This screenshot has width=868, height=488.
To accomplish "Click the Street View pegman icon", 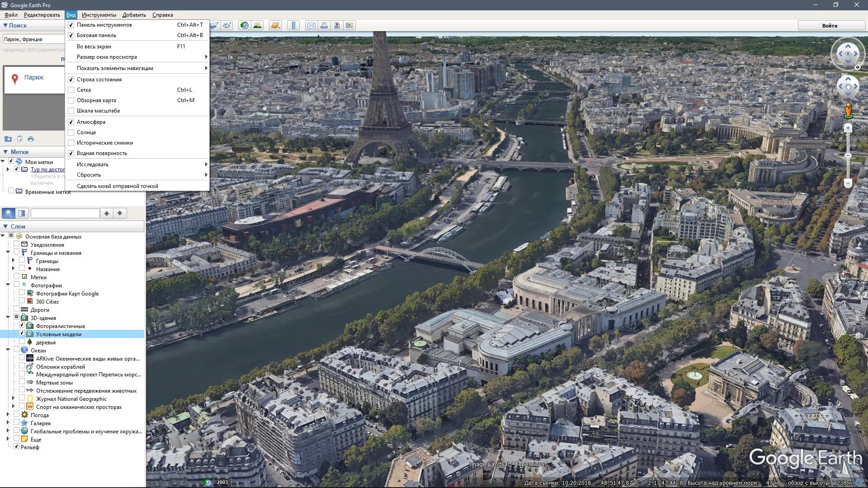I will pyautogui.click(x=848, y=110).
